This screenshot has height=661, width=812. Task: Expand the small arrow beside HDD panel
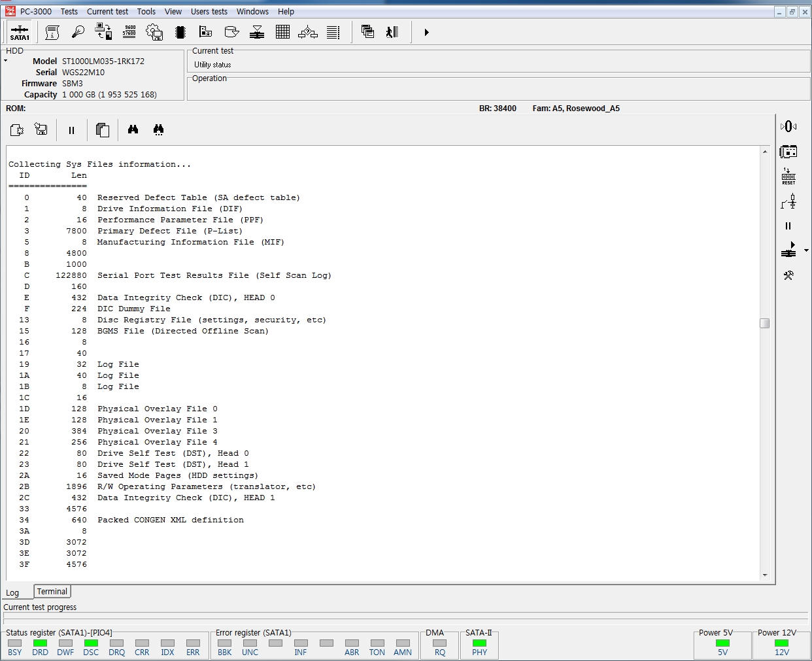(5, 61)
